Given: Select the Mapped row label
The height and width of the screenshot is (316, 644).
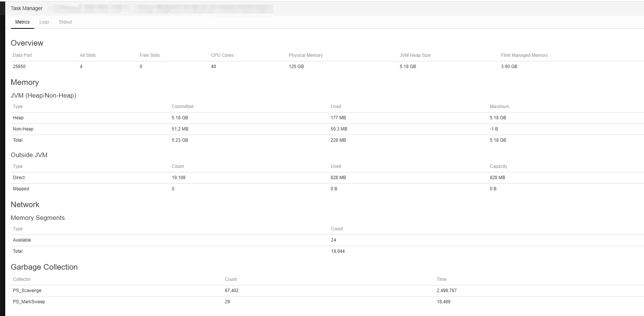Looking at the screenshot, I should (x=21, y=189).
